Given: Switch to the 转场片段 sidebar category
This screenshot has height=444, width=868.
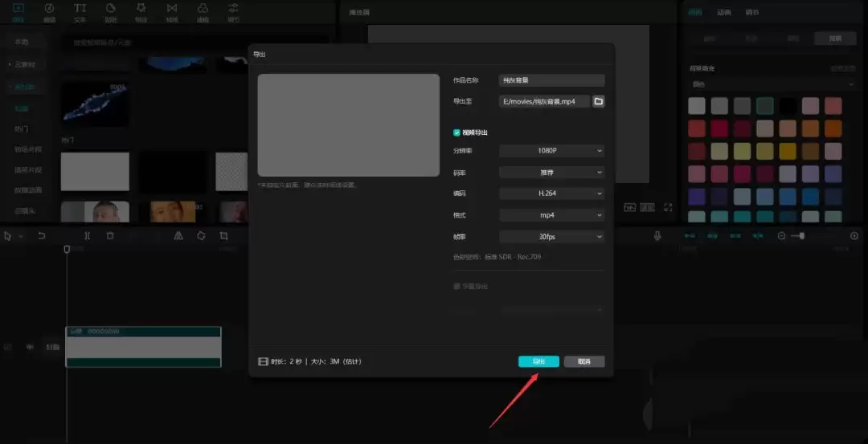Looking at the screenshot, I should [27, 149].
